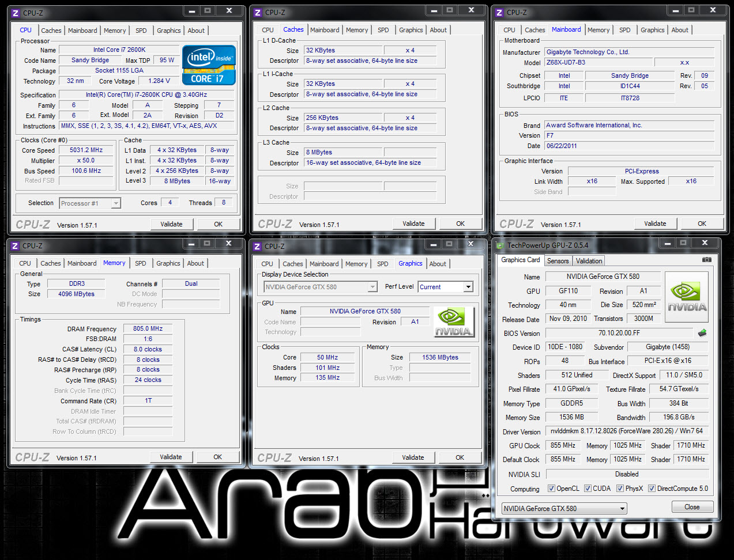Click the NVIDIA logo in the GPU-Z window
This screenshot has width=734, height=560.
687,296
